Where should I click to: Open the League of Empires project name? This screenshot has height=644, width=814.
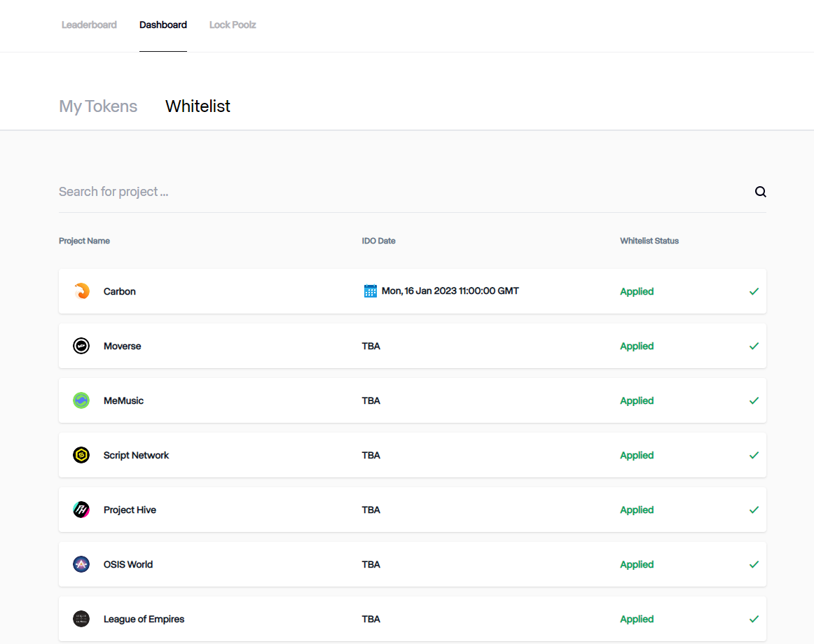click(144, 619)
